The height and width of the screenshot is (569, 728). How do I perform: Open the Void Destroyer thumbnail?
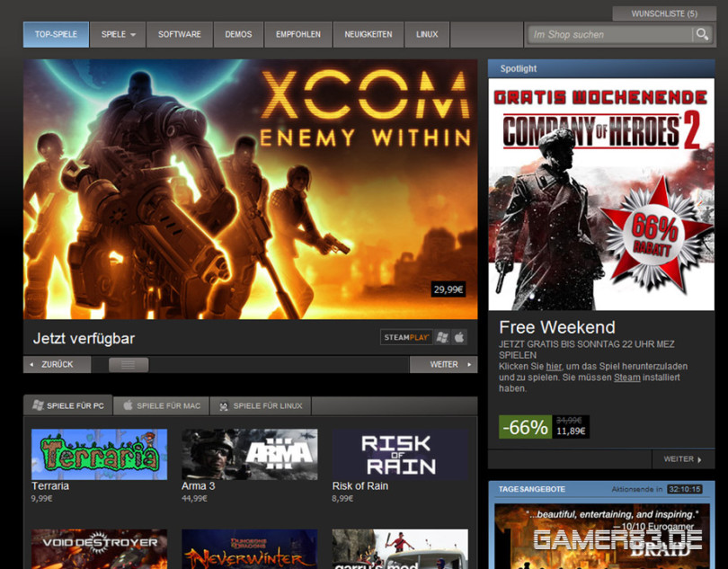pyautogui.click(x=99, y=549)
